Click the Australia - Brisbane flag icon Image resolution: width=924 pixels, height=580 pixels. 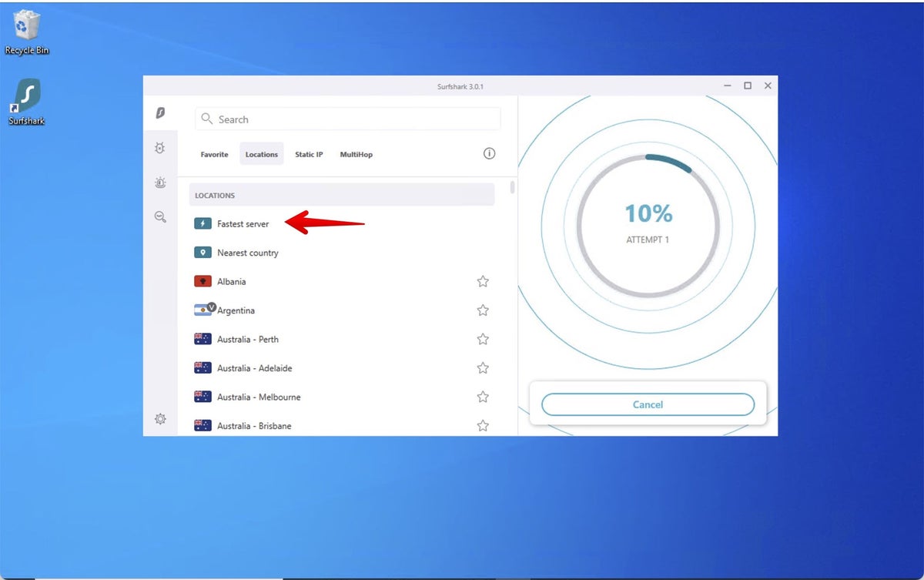[x=203, y=426]
